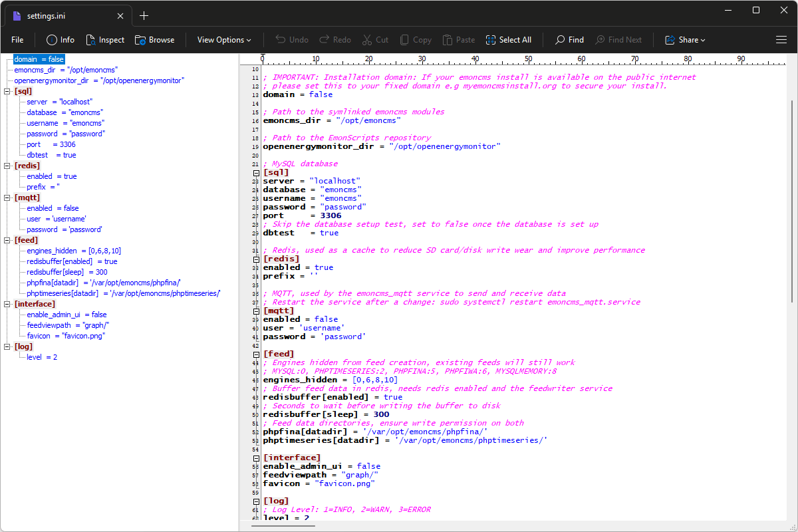Click favicon line in editor
Image resolution: width=798 pixels, height=532 pixels.
[319, 483]
